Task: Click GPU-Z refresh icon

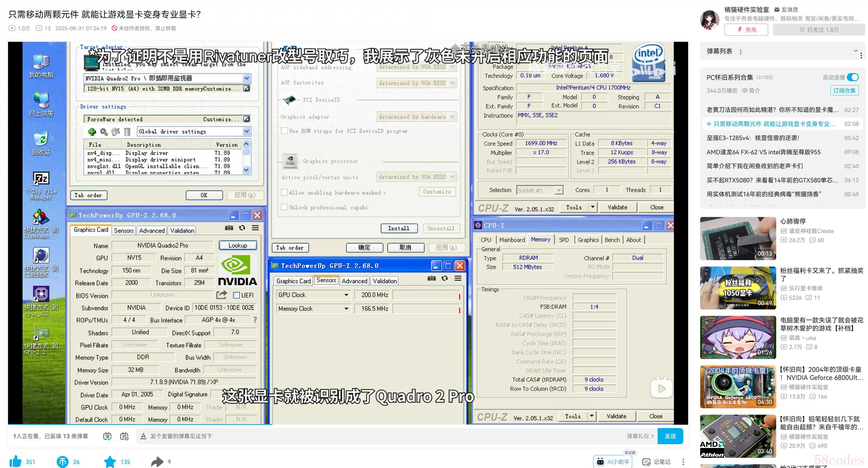Action: tap(242, 228)
